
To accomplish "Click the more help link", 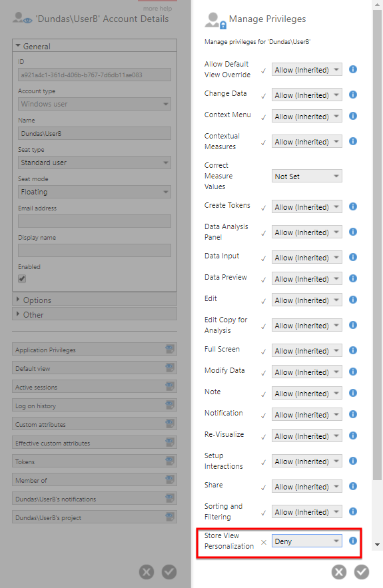I will tap(157, 8).
